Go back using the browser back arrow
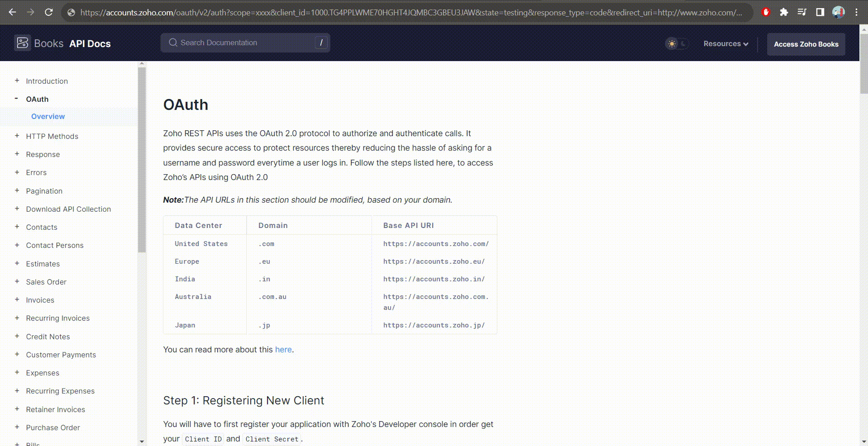Viewport: 868px width, 446px height. tap(13, 12)
